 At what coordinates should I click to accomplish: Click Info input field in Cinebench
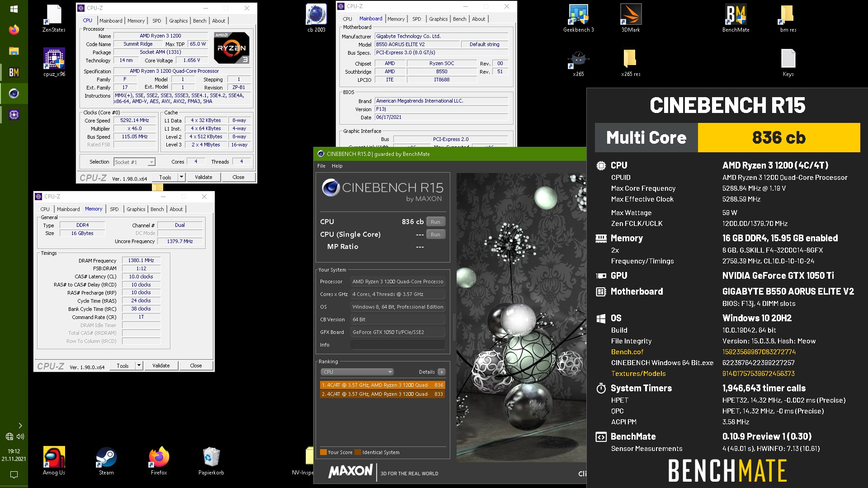(398, 345)
